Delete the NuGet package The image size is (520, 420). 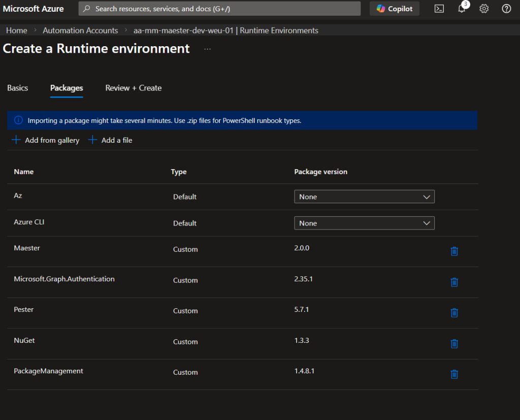[x=454, y=343]
